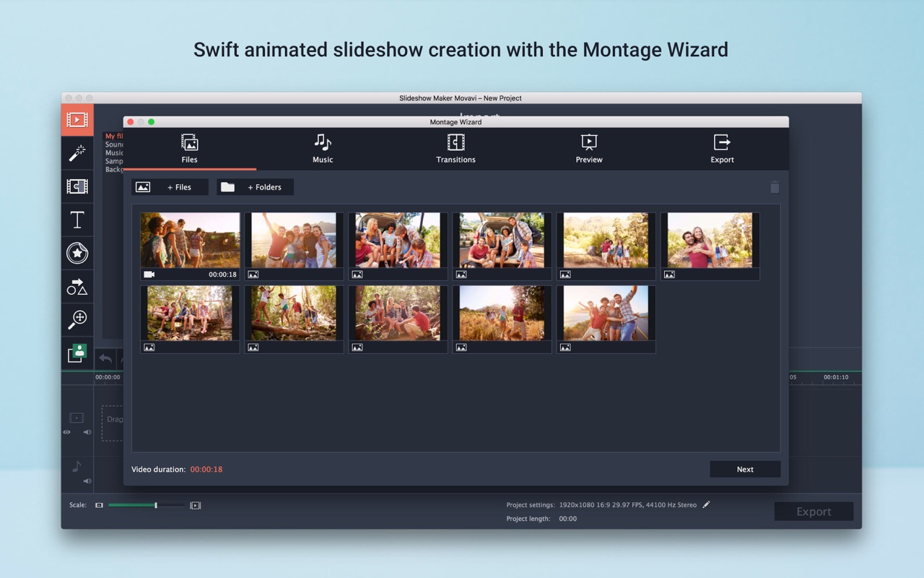
Task: Click the red Video duration value 00:00:18
Action: click(206, 470)
